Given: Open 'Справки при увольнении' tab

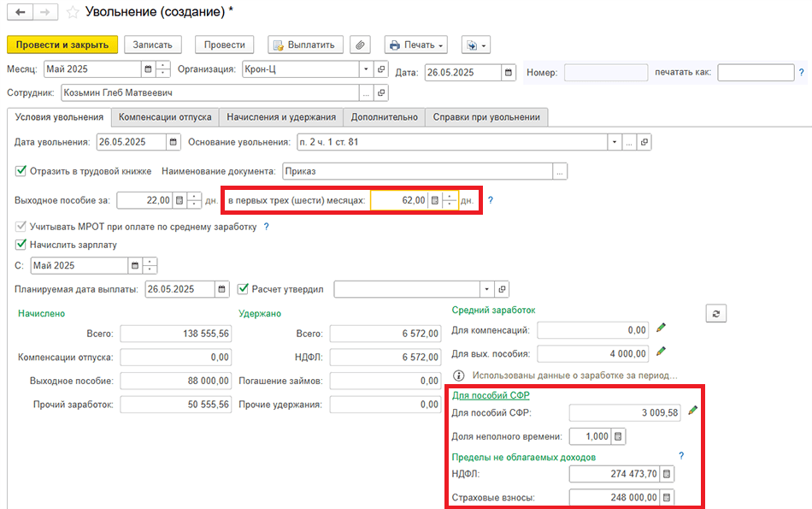Looking at the screenshot, I should (485, 117).
